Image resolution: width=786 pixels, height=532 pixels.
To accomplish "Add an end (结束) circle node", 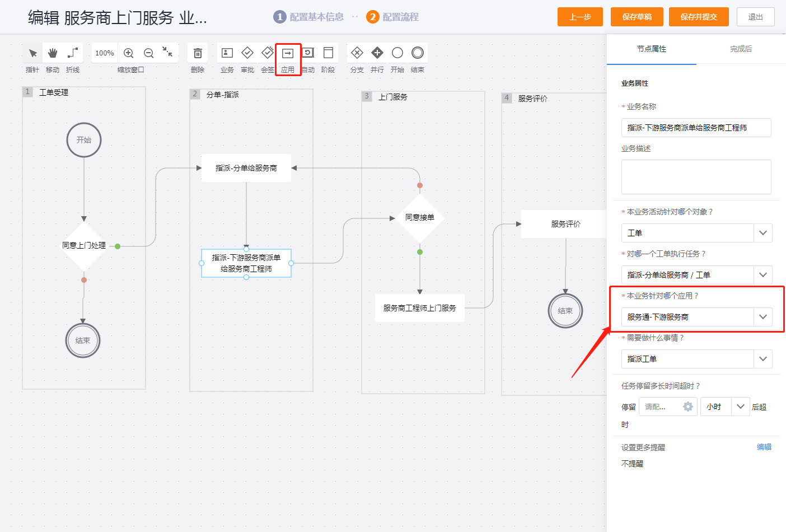I will click(x=418, y=53).
